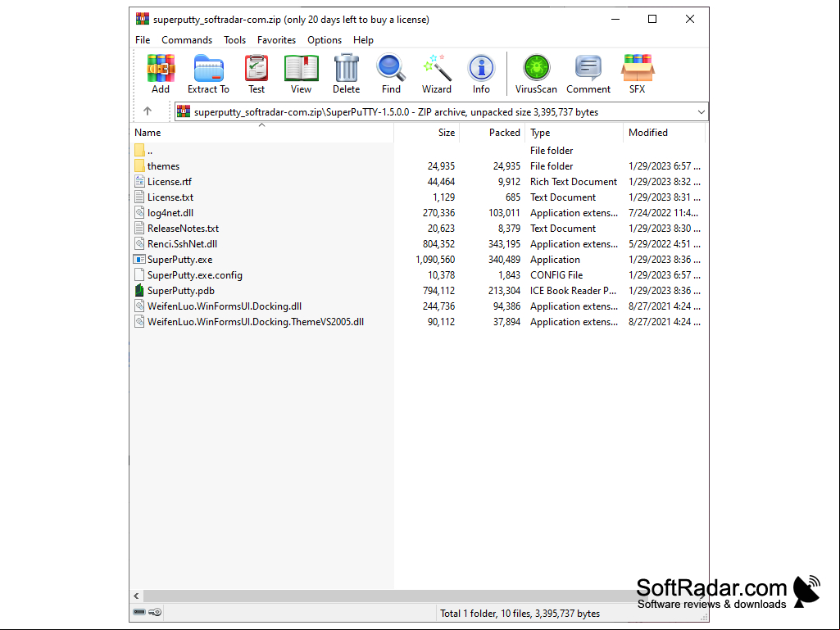Click the Rich Text Document type cell
The width and height of the screenshot is (840, 630).
pos(573,182)
